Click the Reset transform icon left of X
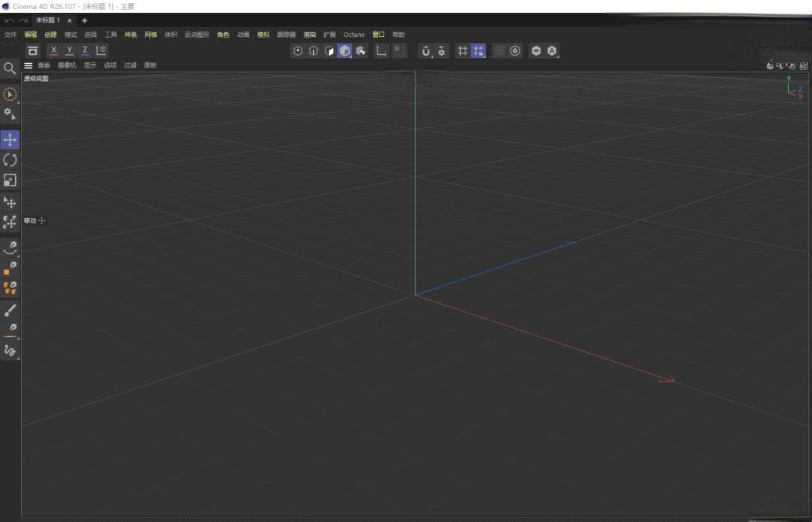812x522 pixels. tap(32, 50)
